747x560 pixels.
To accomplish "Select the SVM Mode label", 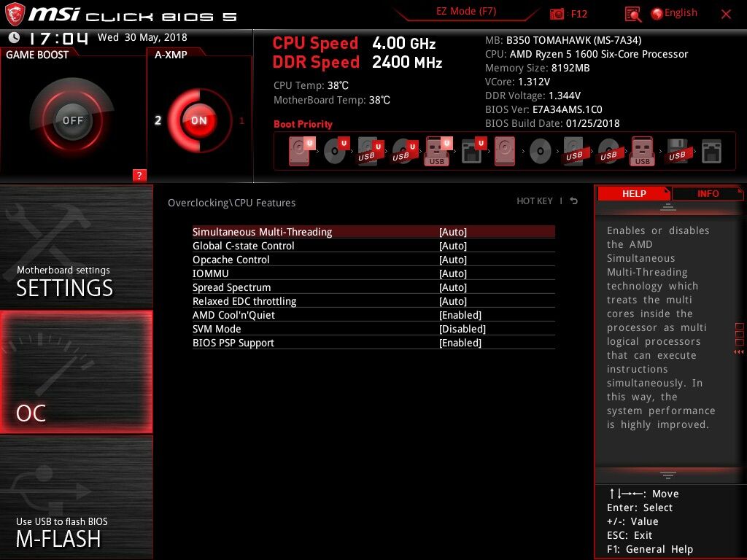I will [217, 329].
